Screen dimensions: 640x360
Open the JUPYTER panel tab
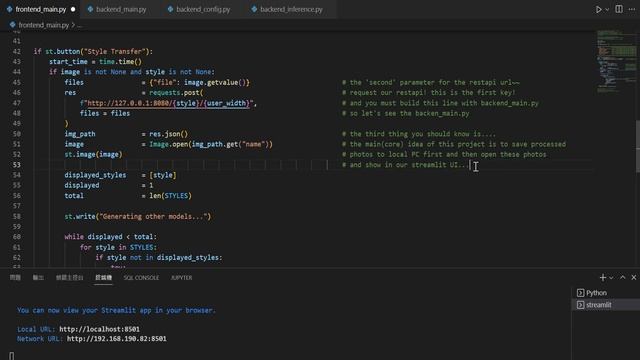click(181, 278)
